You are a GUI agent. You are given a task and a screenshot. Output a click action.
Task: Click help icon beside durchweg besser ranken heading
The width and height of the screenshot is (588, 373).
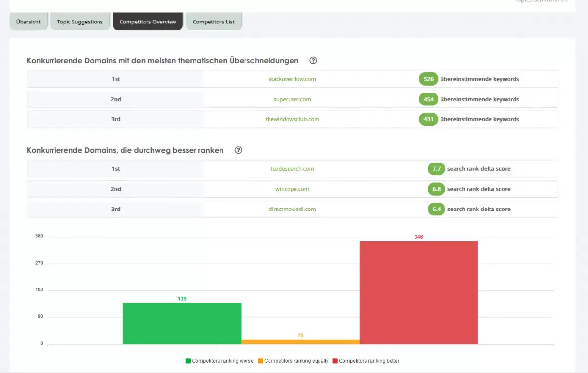pos(238,150)
